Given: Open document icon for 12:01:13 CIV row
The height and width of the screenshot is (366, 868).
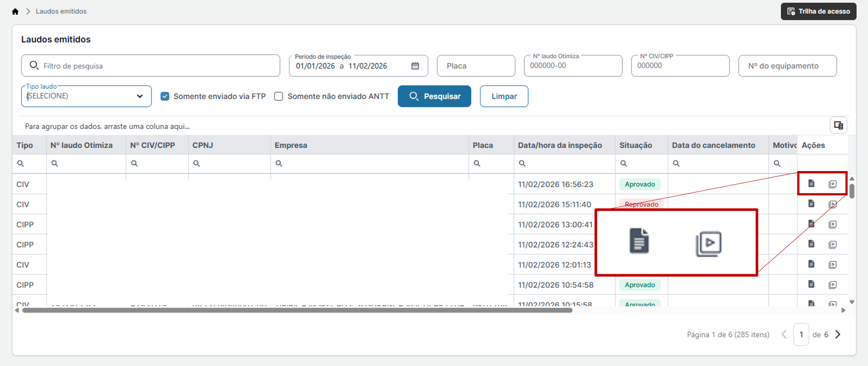Looking at the screenshot, I should point(811,264).
